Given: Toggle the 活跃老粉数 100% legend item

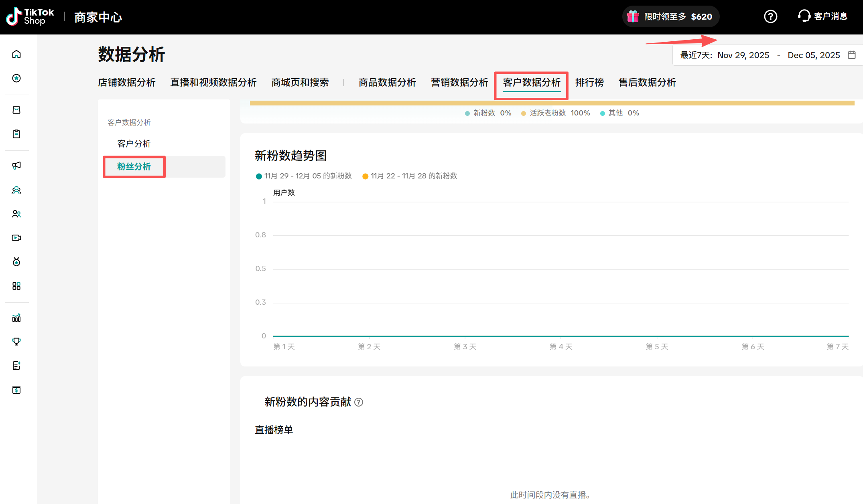Looking at the screenshot, I should [x=556, y=113].
